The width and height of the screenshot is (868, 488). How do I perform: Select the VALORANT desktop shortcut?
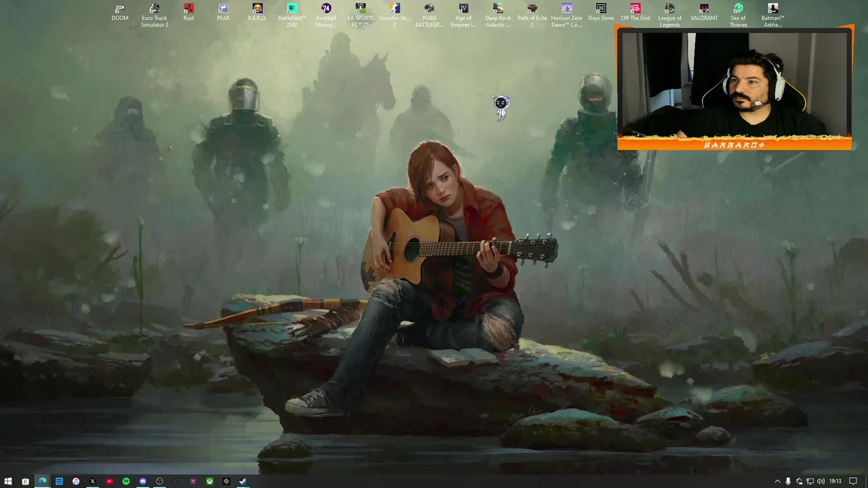coord(704,12)
